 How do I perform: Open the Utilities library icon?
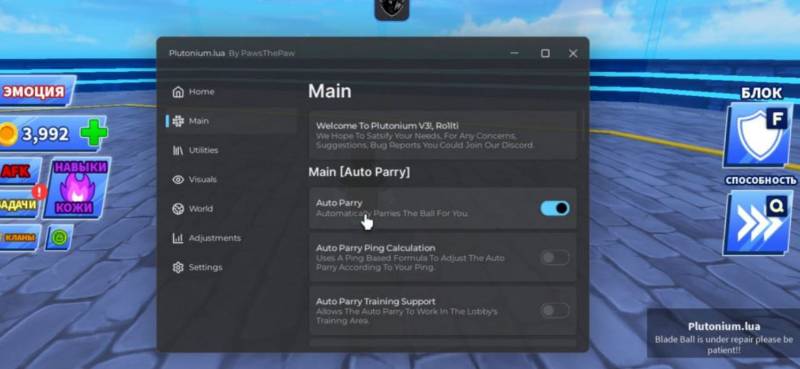178,151
